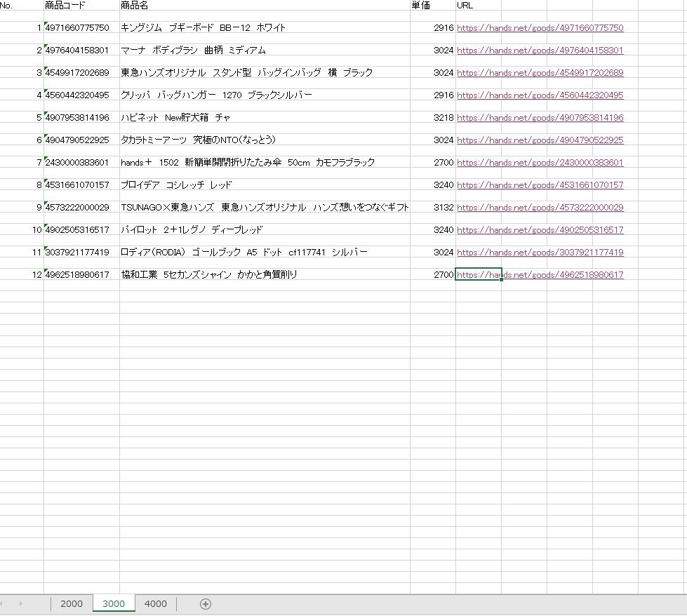Select hands+ 折りたたみ傘 product name cell
This screenshot has height=616, width=687.
coord(265,162)
